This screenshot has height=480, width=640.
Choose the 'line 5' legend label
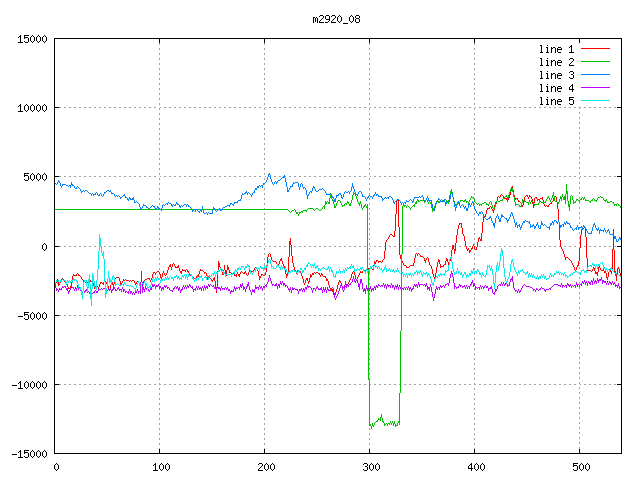coord(557,101)
